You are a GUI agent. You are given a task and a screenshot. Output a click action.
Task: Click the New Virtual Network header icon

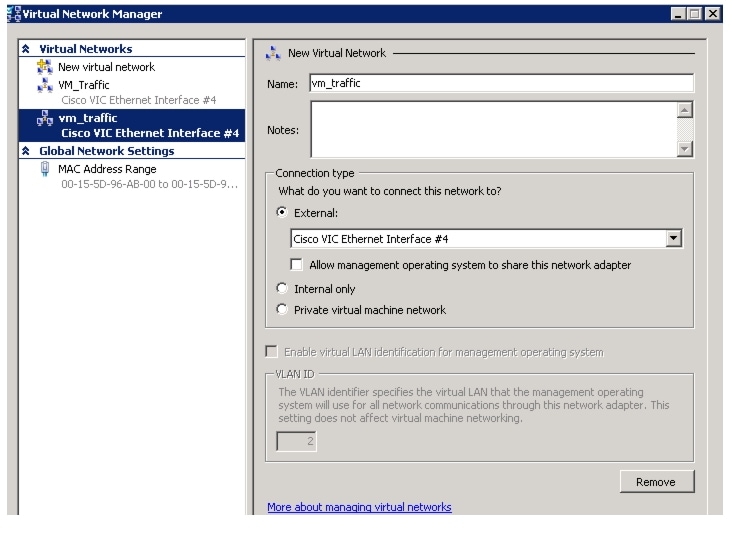pos(273,54)
